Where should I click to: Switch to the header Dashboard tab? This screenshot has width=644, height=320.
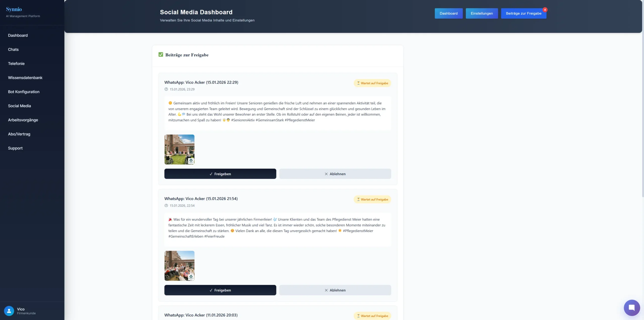pos(449,13)
